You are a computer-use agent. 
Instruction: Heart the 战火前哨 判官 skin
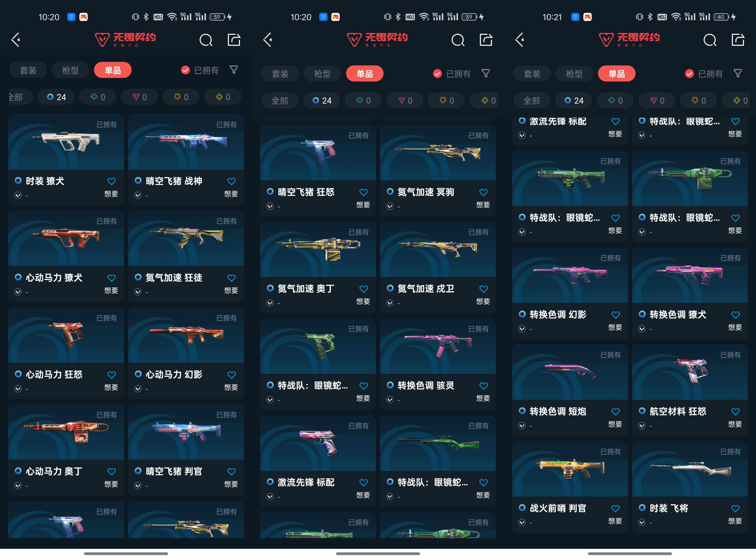click(615, 508)
